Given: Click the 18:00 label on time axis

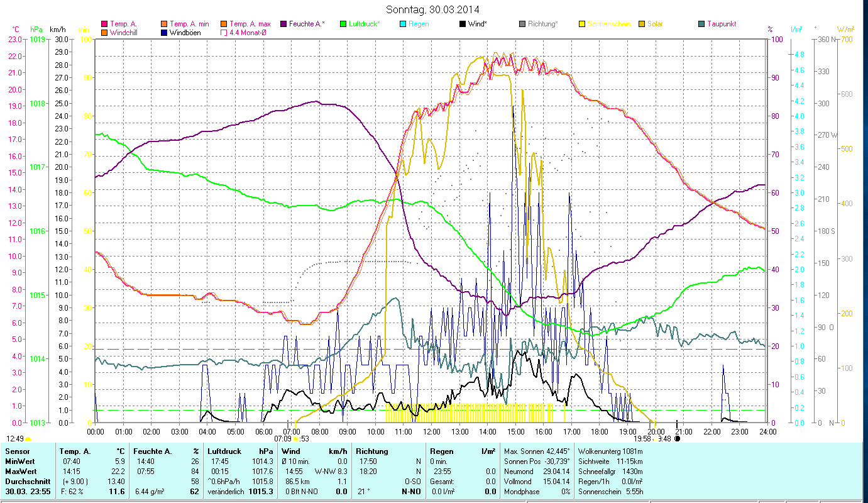Looking at the screenshot, I should coord(600,432).
